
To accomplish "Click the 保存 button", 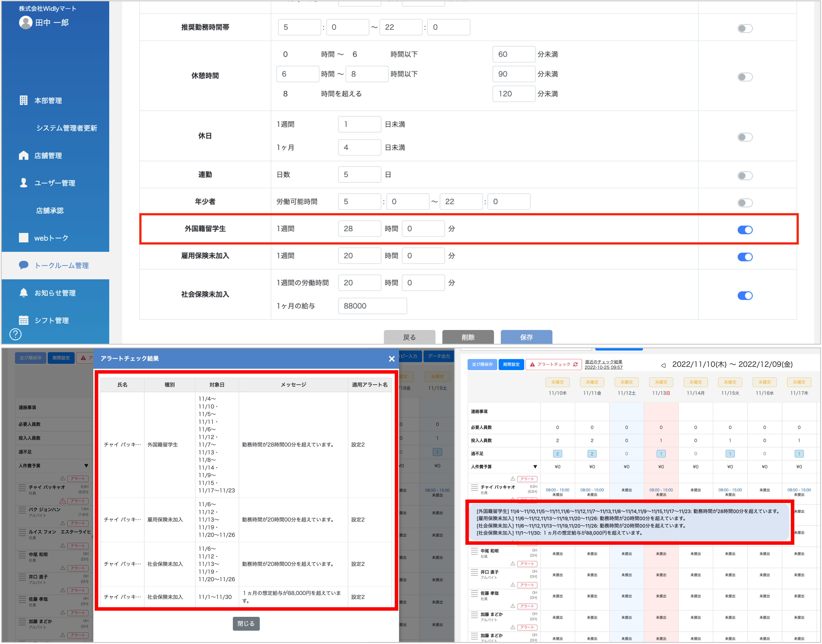I will click(x=526, y=337).
